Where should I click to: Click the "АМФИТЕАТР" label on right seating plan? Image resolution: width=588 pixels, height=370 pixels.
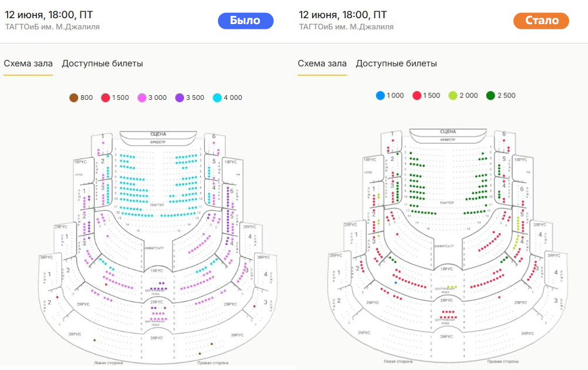click(444, 247)
